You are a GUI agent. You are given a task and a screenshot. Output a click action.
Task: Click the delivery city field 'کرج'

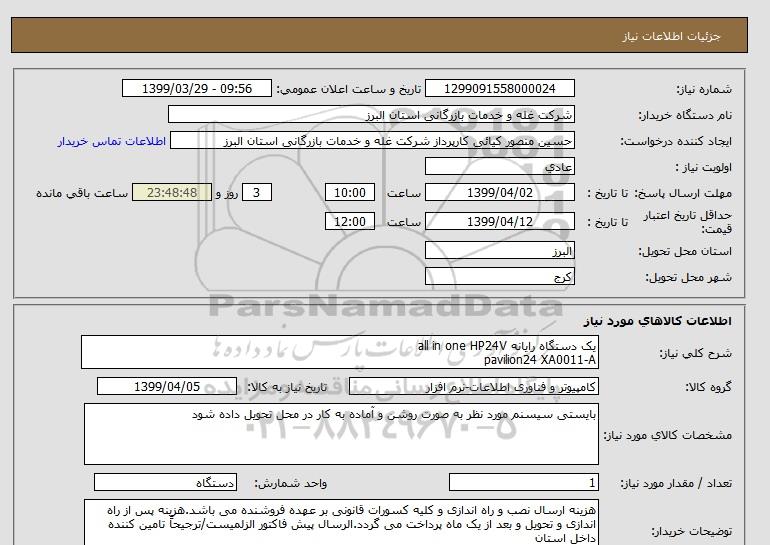(499, 276)
